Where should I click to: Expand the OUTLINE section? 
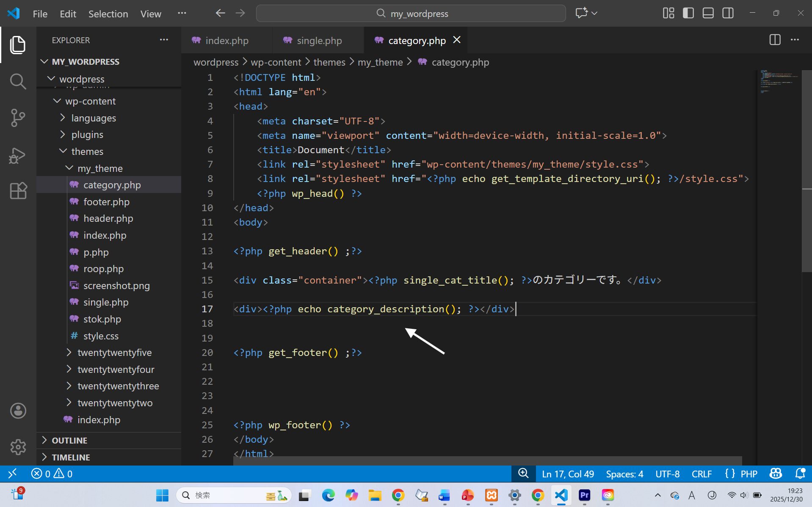69,441
